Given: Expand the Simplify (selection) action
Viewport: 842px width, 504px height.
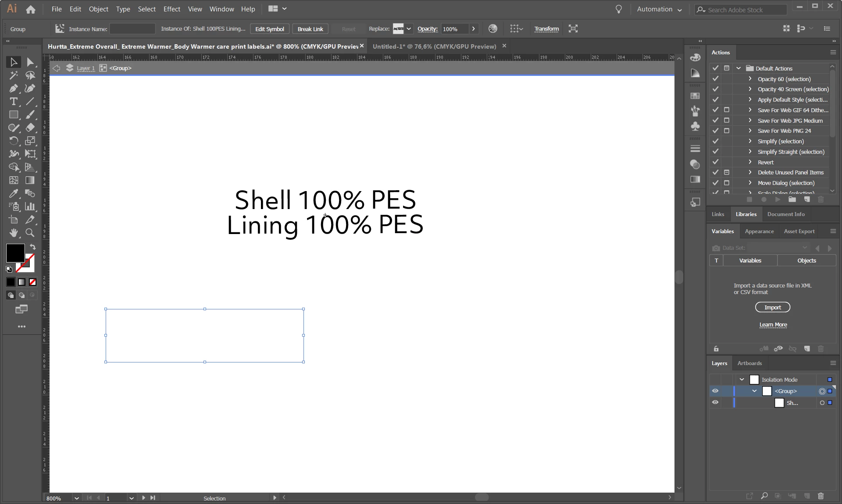Looking at the screenshot, I should [x=750, y=141].
